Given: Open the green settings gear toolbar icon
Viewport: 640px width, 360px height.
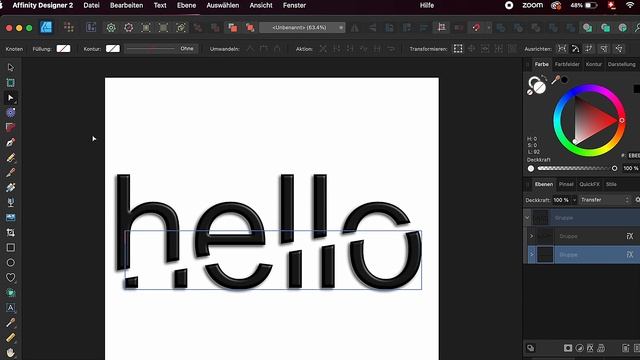Looking at the screenshot, I should pyautogui.click(x=111, y=27).
